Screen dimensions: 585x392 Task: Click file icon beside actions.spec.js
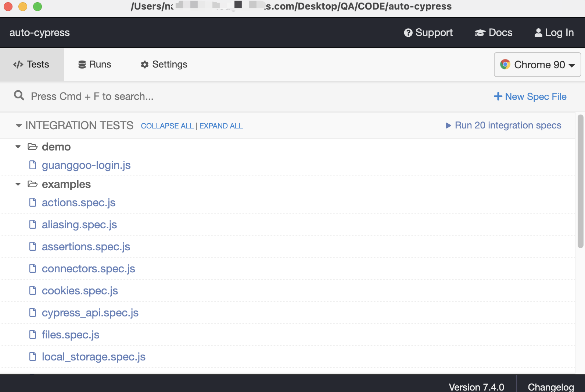click(x=33, y=203)
